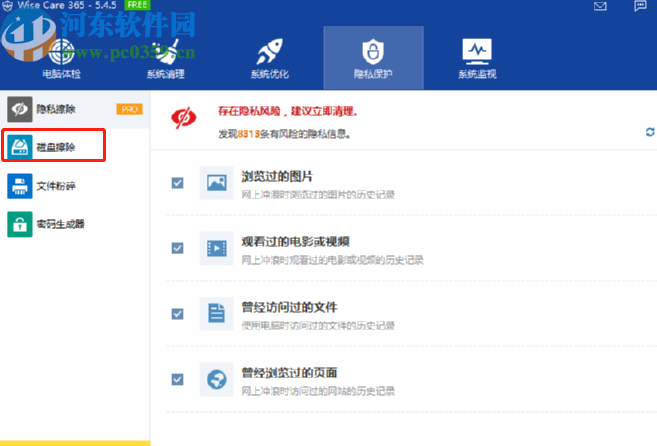Click the globe icon for 曾经浏览过的页面
657x446 pixels.
(x=217, y=379)
